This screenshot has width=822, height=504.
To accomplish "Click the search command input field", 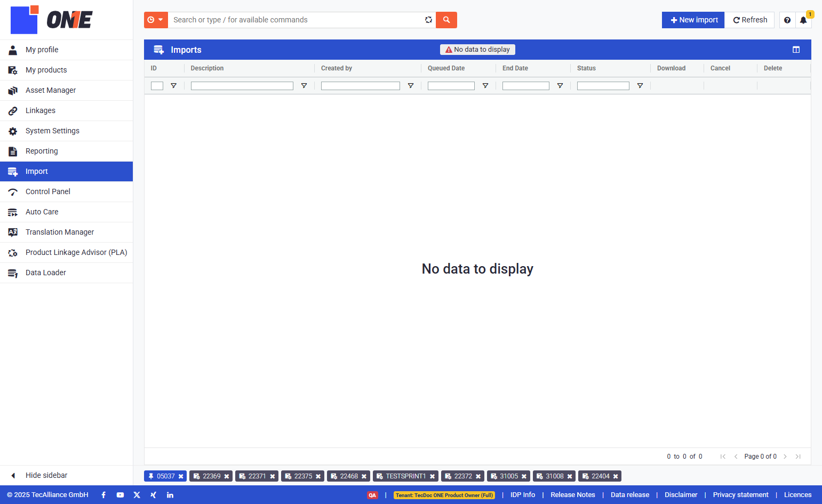I will click(x=296, y=20).
